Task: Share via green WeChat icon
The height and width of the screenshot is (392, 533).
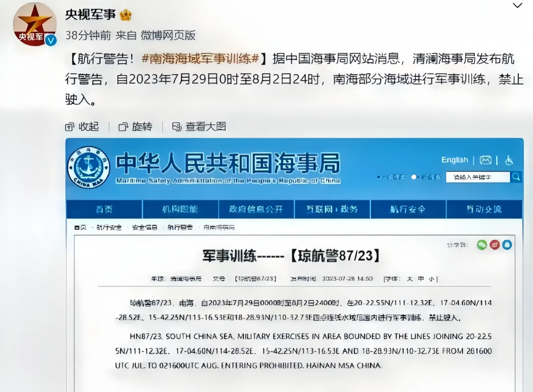Action: click(482, 245)
